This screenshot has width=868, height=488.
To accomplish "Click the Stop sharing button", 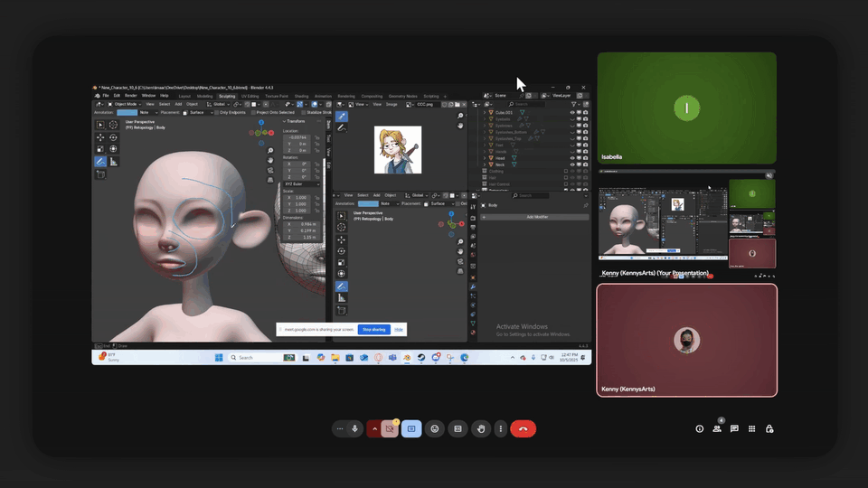I will click(374, 330).
